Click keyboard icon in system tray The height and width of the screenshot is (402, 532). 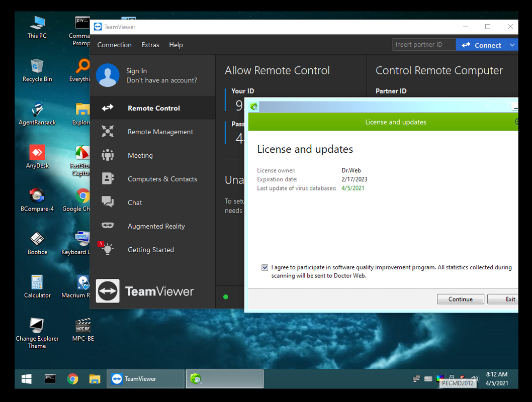tap(428, 378)
